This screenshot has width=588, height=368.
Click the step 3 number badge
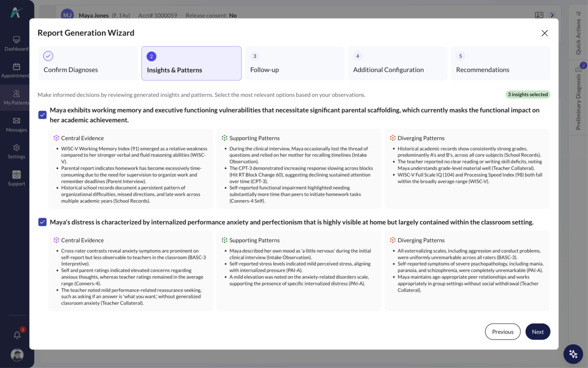(255, 56)
